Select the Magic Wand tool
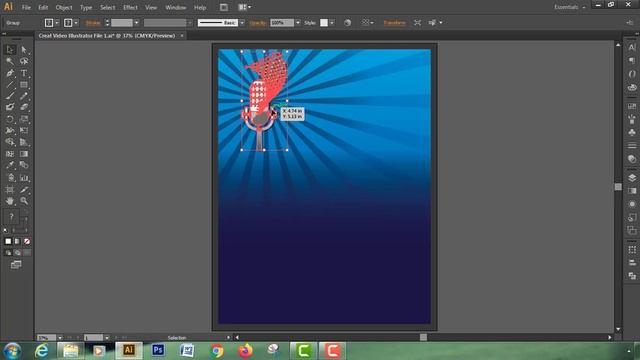This screenshot has width=640, height=360. click(10, 61)
